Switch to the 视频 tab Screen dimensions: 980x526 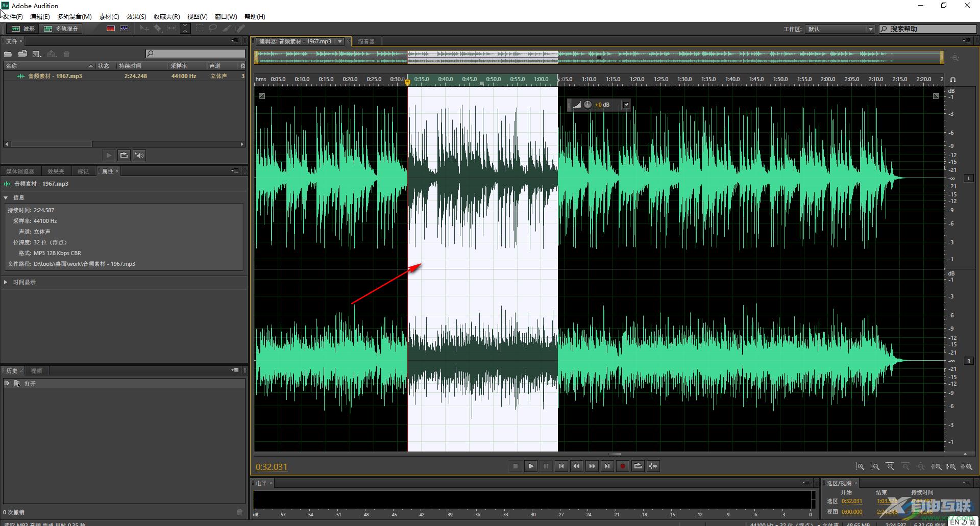coord(36,371)
